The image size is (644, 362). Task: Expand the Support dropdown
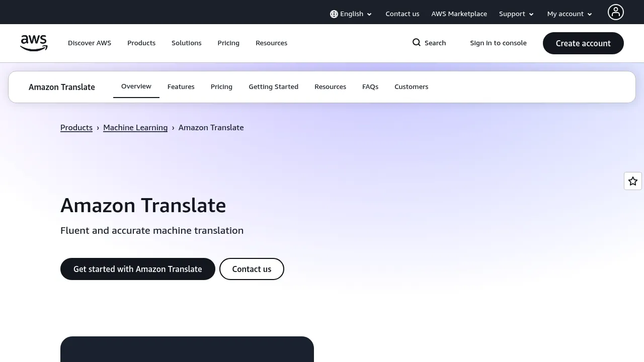point(516,14)
